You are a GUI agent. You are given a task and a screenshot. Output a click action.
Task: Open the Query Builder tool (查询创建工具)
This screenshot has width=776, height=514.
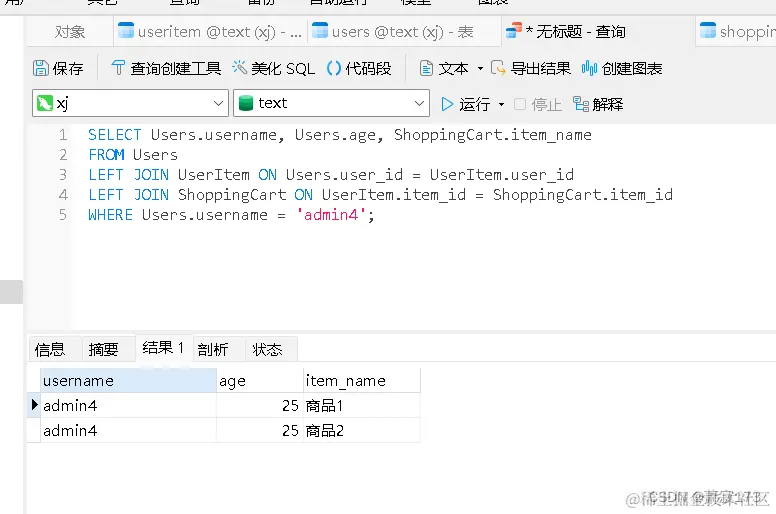tap(166, 68)
